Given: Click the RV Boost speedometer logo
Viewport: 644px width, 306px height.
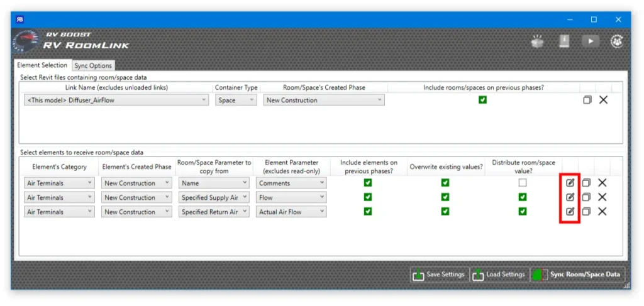Looking at the screenshot, I should point(26,42).
